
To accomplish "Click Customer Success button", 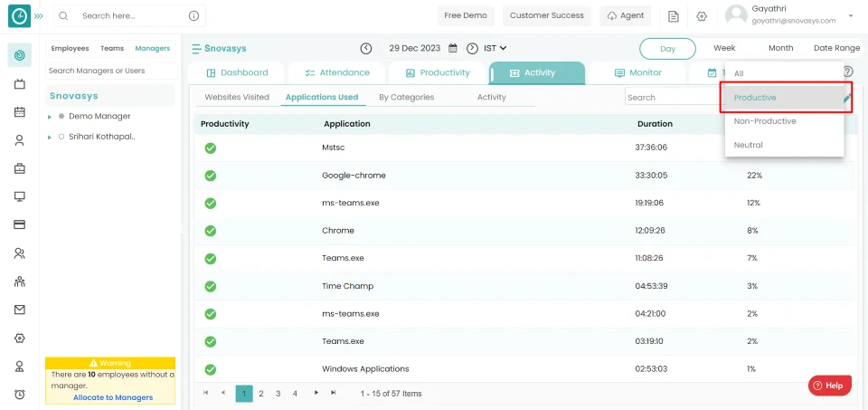I will 547,15.
